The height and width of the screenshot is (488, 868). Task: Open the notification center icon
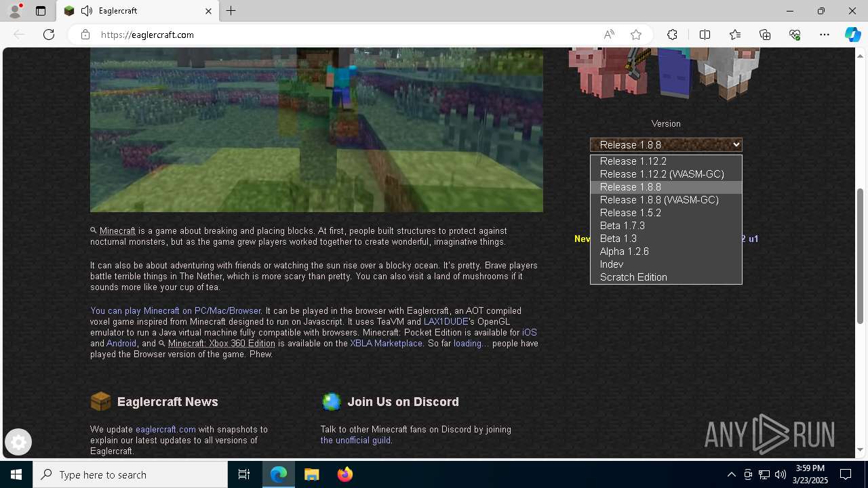[x=846, y=474]
